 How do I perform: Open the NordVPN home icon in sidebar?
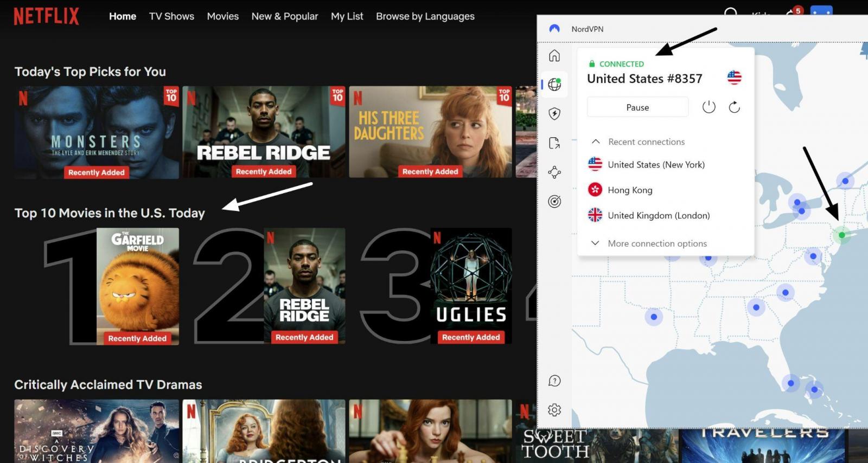(x=554, y=56)
